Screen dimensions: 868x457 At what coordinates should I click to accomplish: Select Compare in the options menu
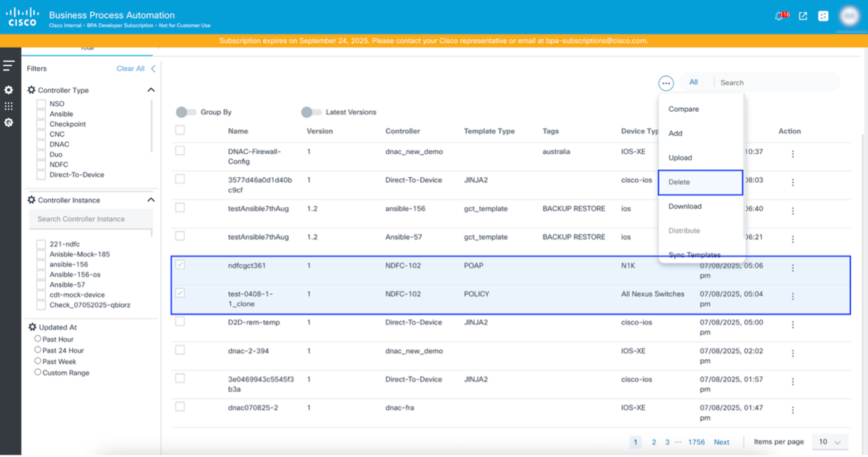tap(684, 109)
